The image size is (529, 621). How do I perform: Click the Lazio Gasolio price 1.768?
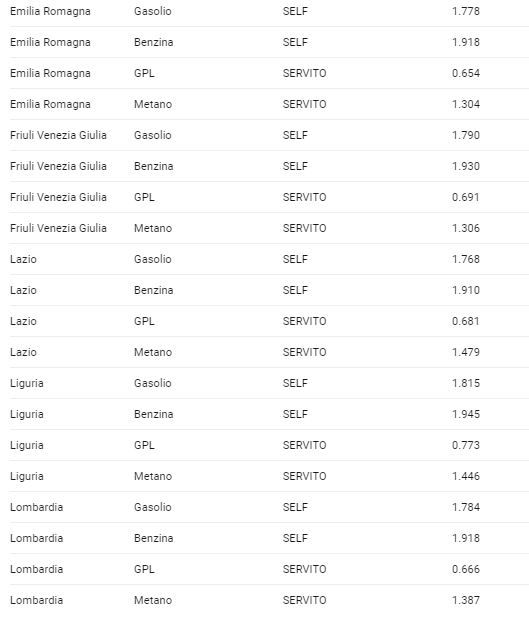(466, 259)
